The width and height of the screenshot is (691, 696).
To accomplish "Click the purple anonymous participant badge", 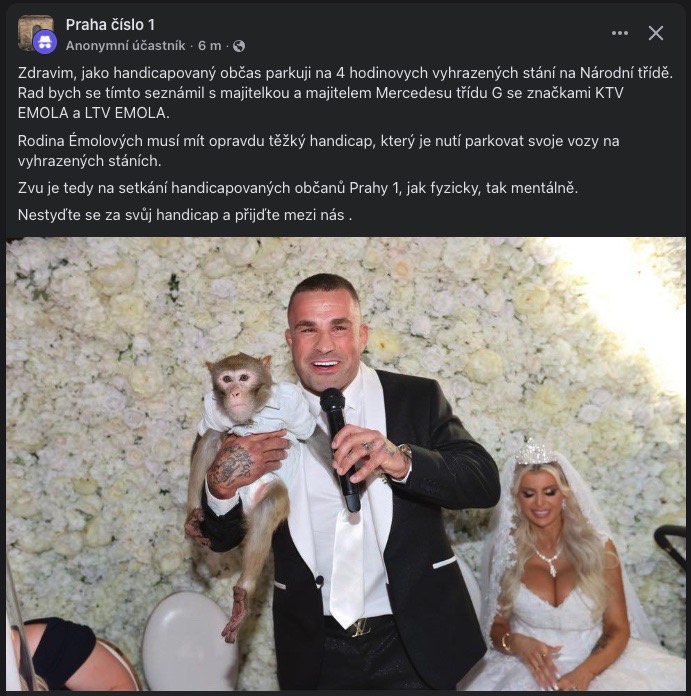I will 45,43.
